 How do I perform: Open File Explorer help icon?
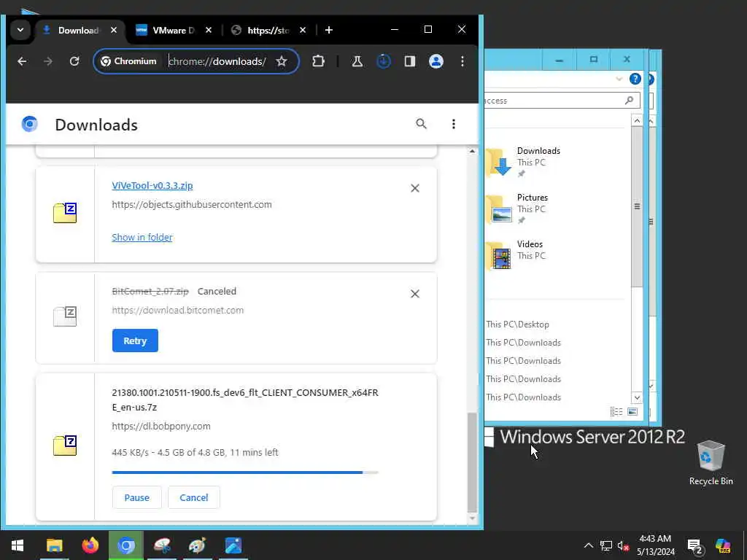[x=635, y=79]
